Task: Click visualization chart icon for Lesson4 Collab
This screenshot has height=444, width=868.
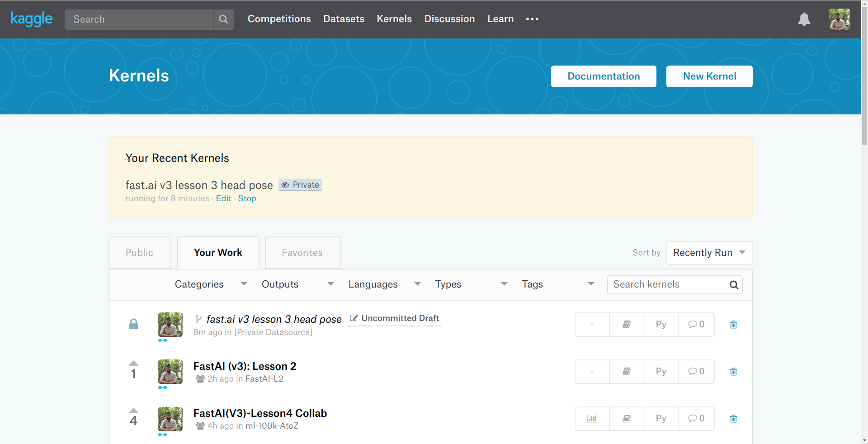Action: point(592,419)
